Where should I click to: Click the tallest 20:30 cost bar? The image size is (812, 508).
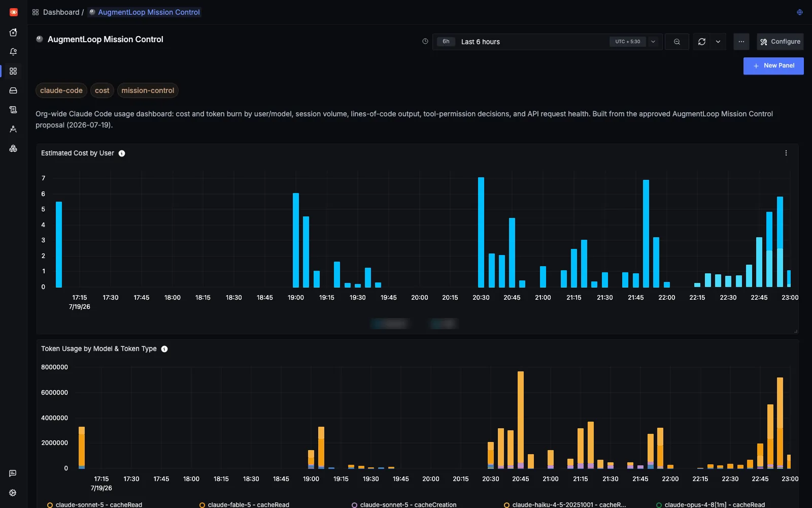[x=481, y=232]
